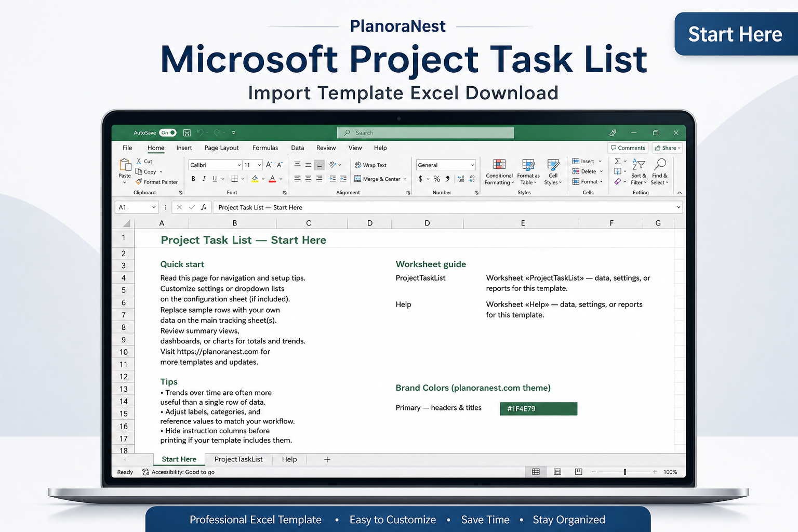The image size is (798, 532).
Task: Click the Search box in title bar
Action: (x=425, y=133)
